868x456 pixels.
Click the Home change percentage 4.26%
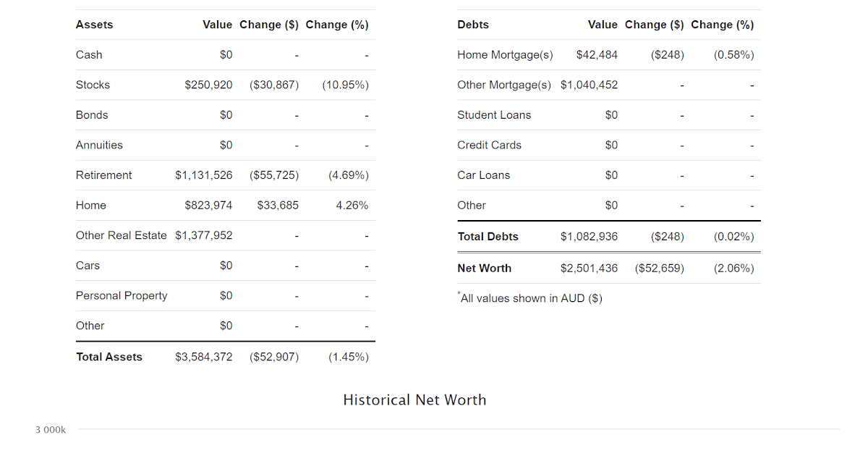coord(352,206)
